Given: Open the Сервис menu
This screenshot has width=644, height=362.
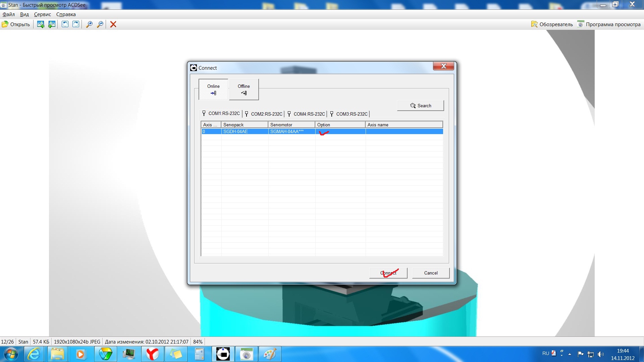Looking at the screenshot, I should coord(42,14).
